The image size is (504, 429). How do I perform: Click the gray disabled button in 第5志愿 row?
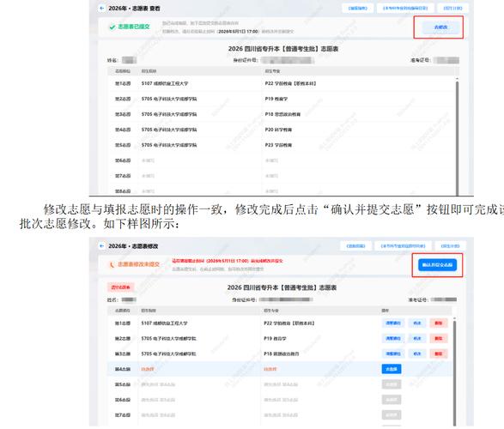tap(392, 384)
